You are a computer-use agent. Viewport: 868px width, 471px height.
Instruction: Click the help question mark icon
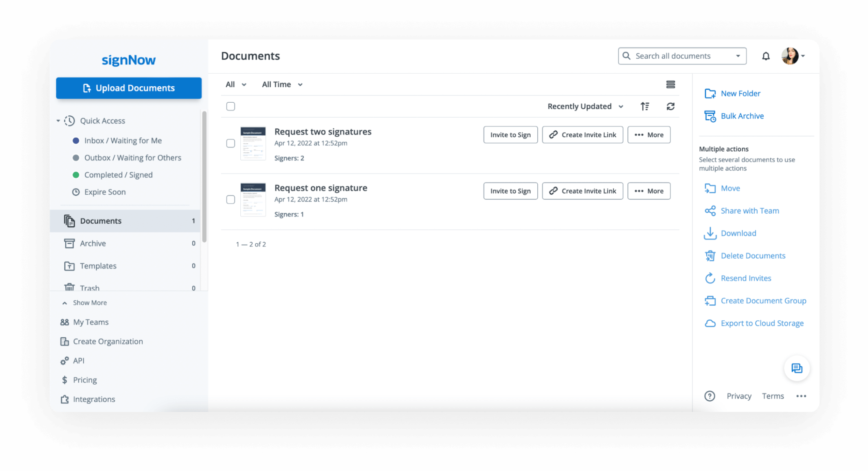(710, 396)
